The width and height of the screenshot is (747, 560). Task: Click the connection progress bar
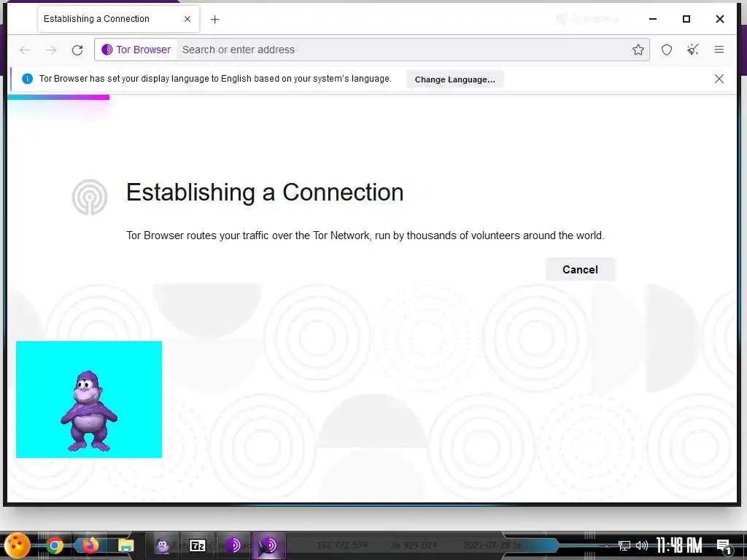point(58,97)
